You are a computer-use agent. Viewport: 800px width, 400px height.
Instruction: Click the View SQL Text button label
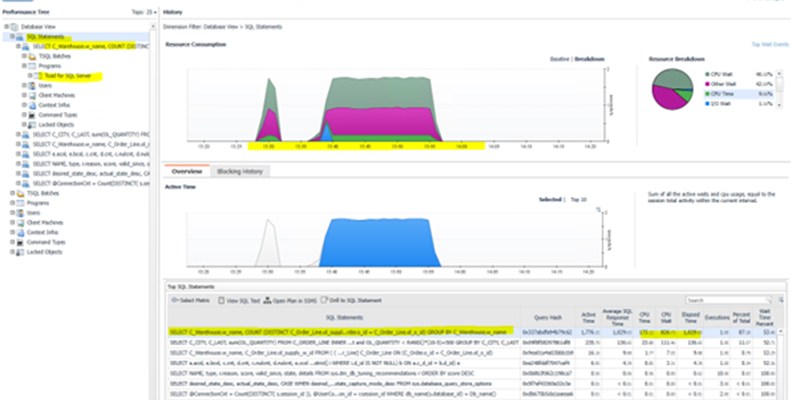tap(243, 301)
